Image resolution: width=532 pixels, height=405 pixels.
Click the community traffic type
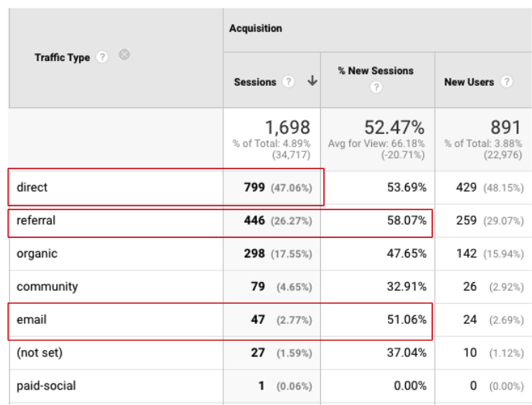click(x=47, y=287)
